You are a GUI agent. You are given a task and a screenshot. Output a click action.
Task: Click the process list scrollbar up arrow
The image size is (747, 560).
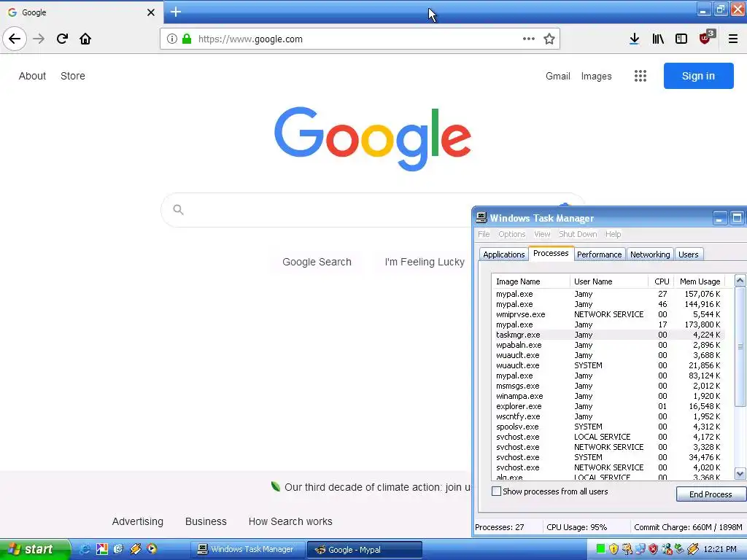point(740,281)
